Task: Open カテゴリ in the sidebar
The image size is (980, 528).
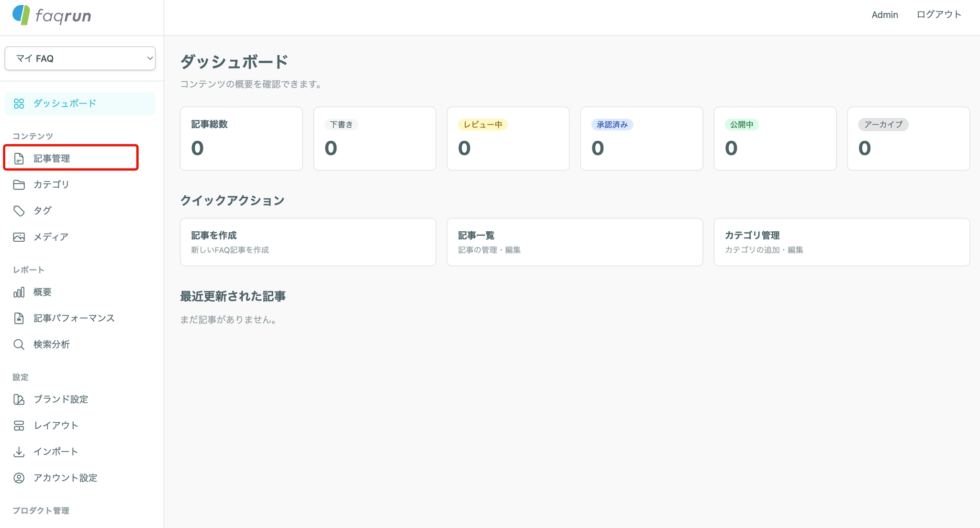Action: (80, 185)
